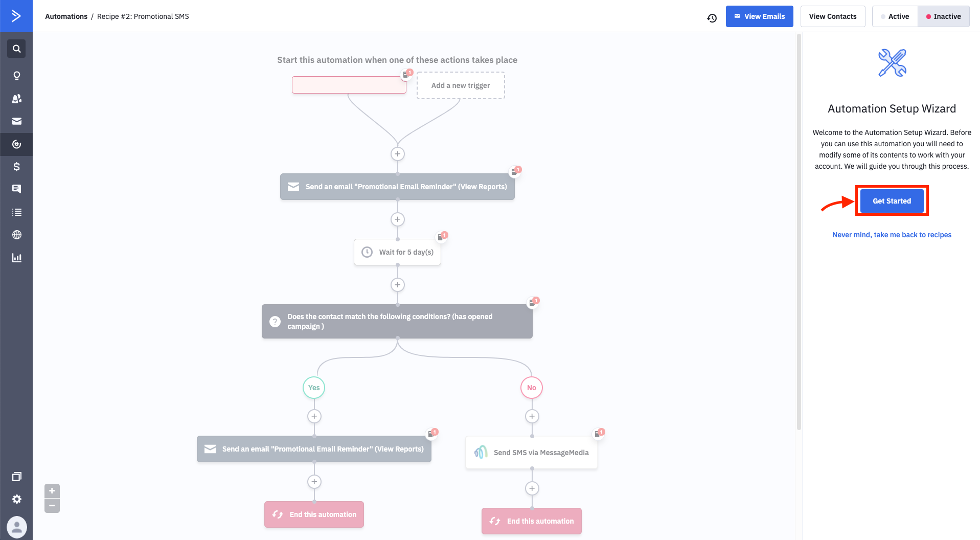Image resolution: width=980 pixels, height=540 pixels.
Task: Open Campaigns via the envelope icon
Action: pos(16,121)
